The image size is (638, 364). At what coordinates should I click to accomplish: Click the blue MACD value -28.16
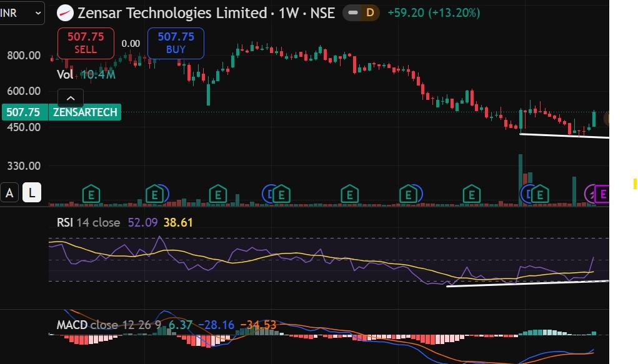pos(216,325)
